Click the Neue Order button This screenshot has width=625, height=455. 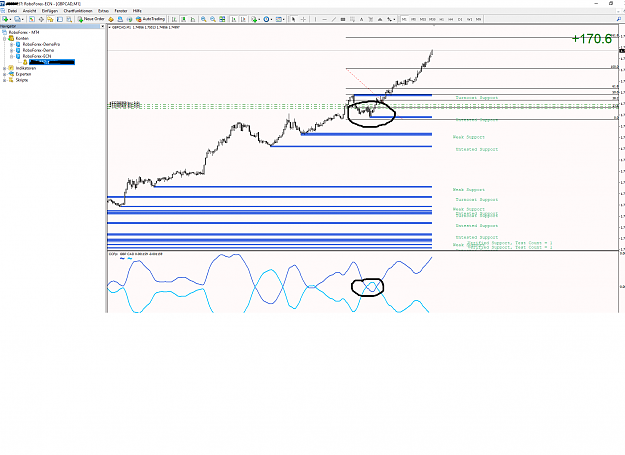pos(91,19)
